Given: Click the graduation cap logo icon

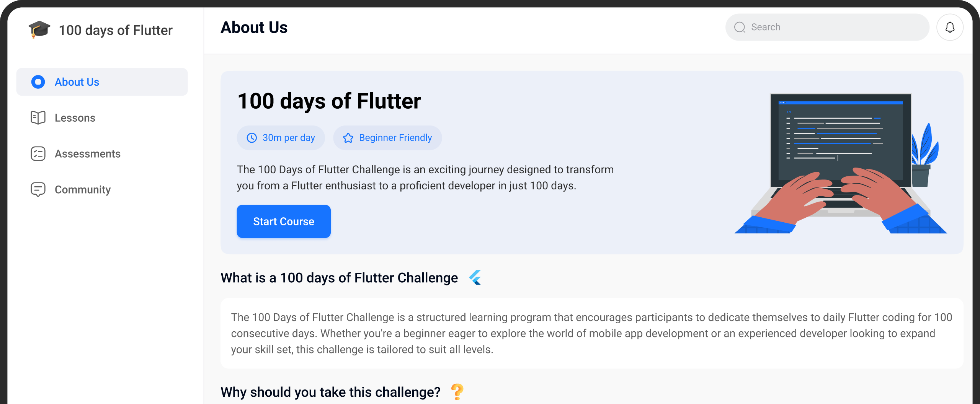Looking at the screenshot, I should [39, 29].
